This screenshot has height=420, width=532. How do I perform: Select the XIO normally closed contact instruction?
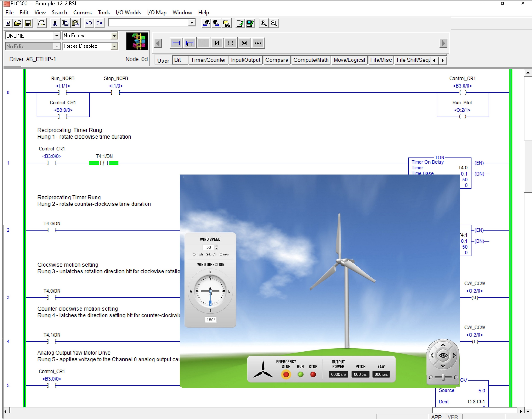(217, 43)
